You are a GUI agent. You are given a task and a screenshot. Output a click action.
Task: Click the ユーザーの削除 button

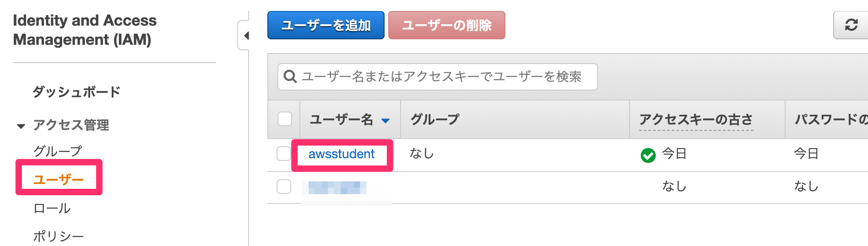[447, 25]
